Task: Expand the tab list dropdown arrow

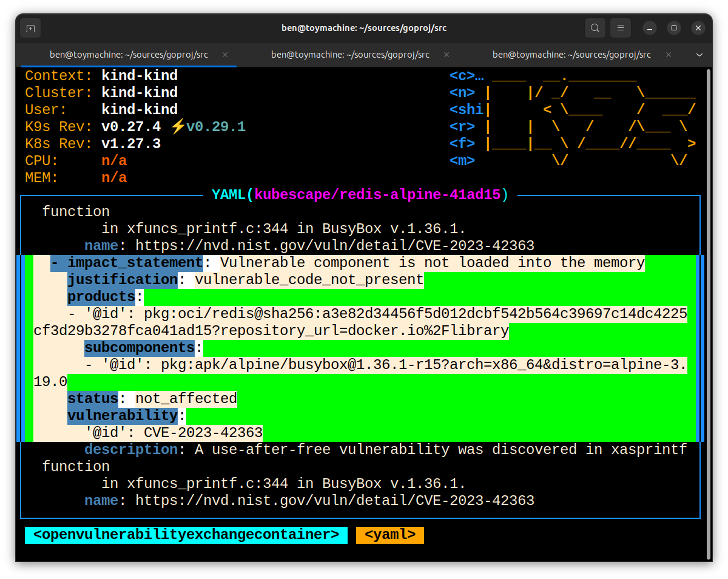Action: pos(699,55)
